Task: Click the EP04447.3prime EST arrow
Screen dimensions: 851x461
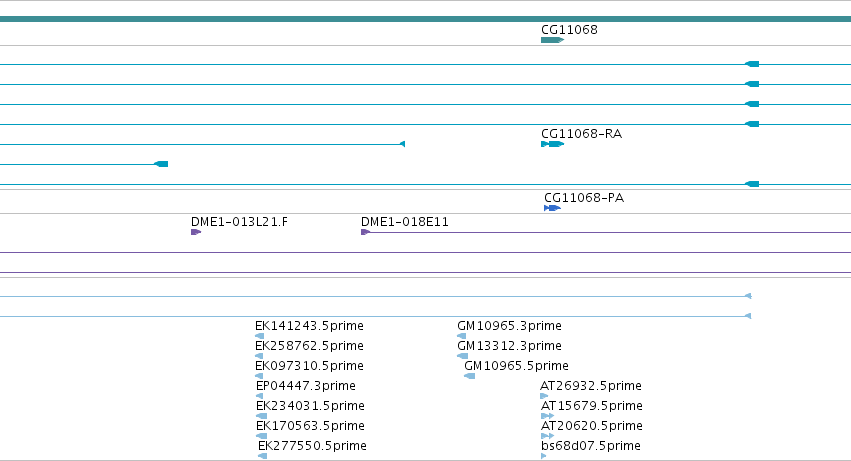Action: click(x=259, y=396)
